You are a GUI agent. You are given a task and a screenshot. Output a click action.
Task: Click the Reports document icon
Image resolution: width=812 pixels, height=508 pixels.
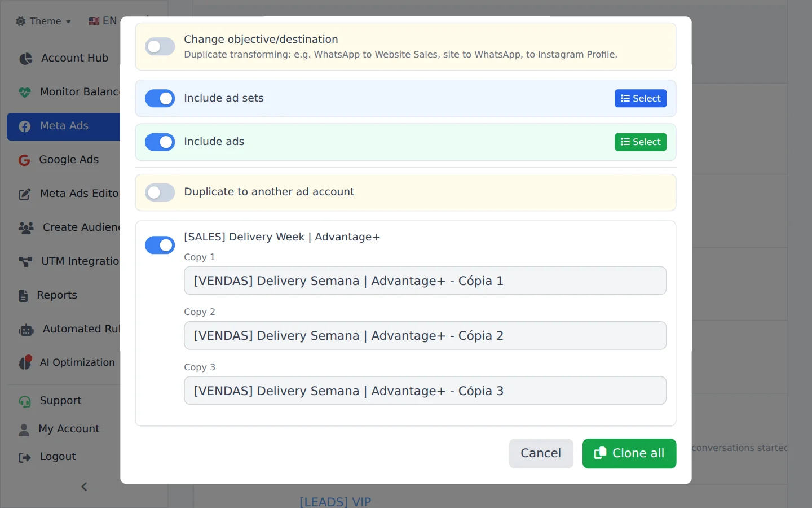23,295
